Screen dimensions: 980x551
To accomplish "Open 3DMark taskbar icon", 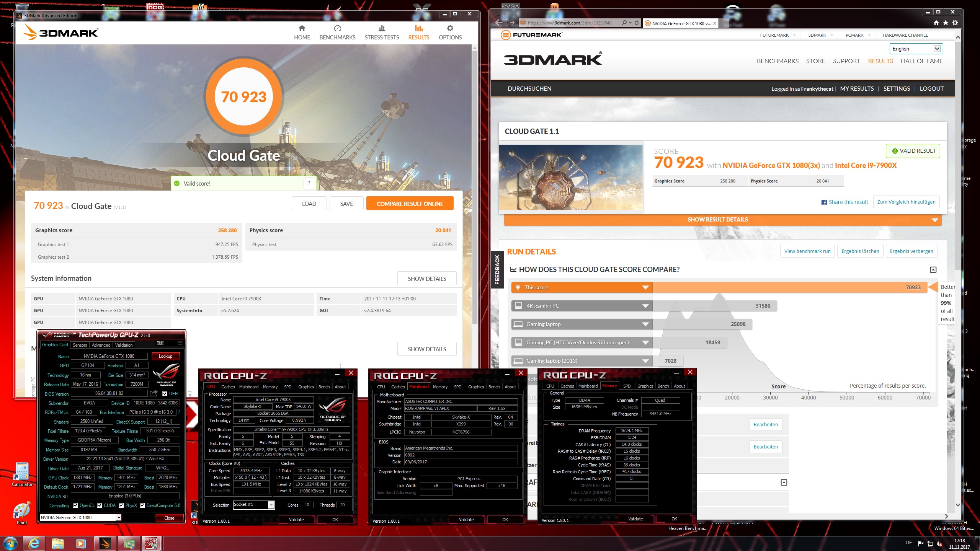I will [105, 543].
